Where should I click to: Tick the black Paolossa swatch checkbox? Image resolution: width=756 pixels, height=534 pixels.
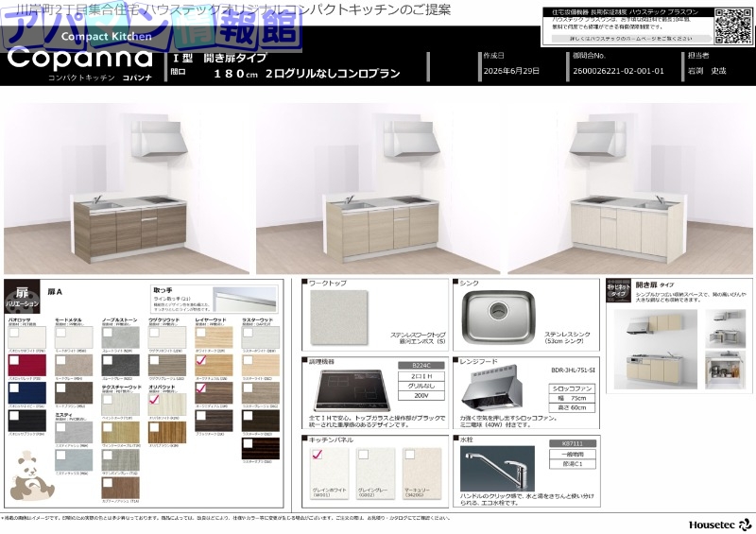14,415
